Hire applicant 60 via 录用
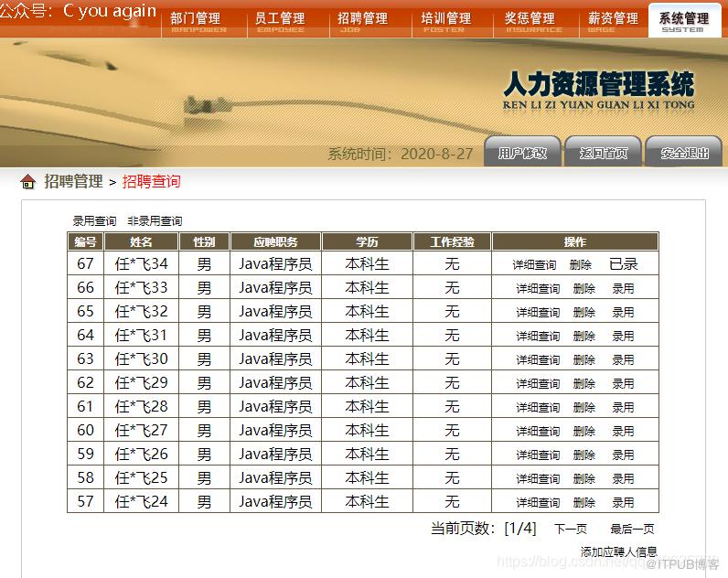 click(x=623, y=432)
